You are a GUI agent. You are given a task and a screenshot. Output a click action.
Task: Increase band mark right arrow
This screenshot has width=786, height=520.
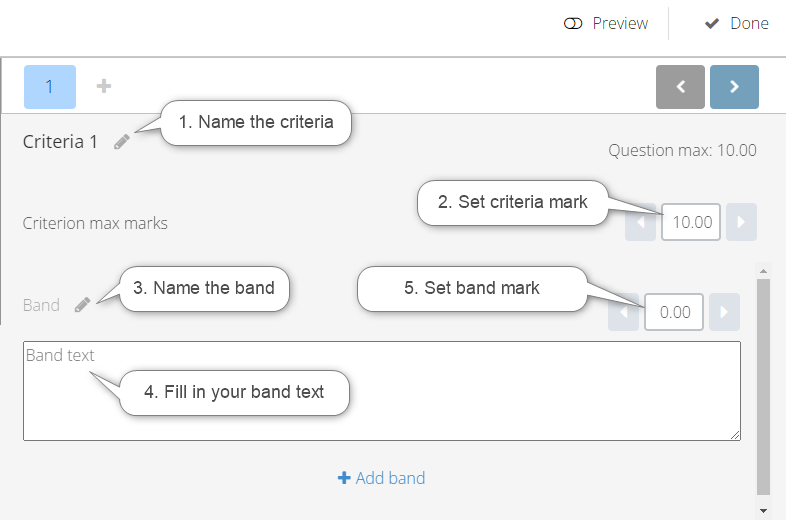(724, 312)
